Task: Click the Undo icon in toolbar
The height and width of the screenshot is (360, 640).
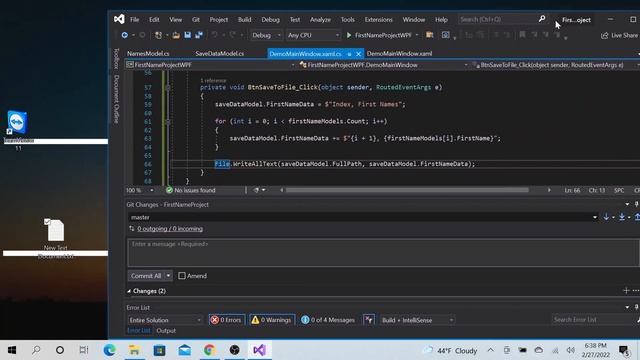Action: (214, 36)
